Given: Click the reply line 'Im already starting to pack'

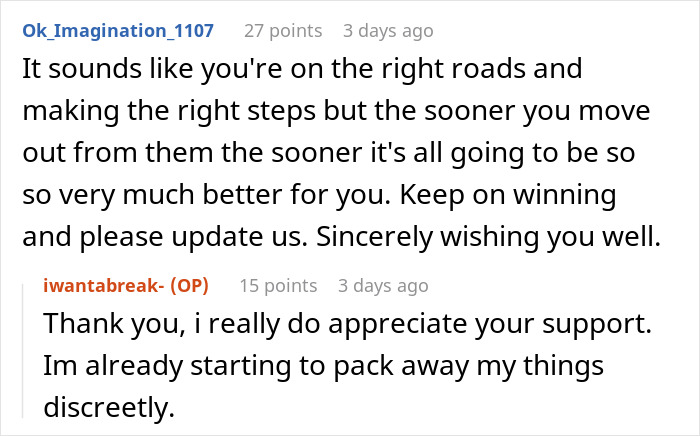Looking at the screenshot, I should pos(324,366).
